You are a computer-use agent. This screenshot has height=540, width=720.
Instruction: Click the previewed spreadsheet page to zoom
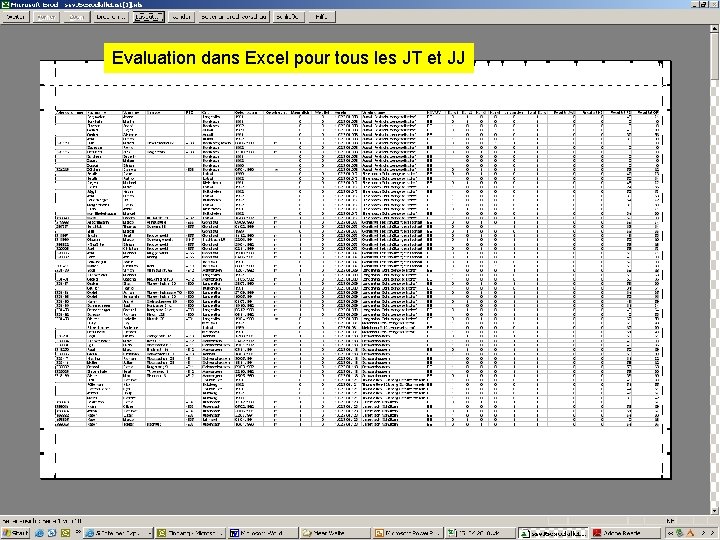click(355, 270)
